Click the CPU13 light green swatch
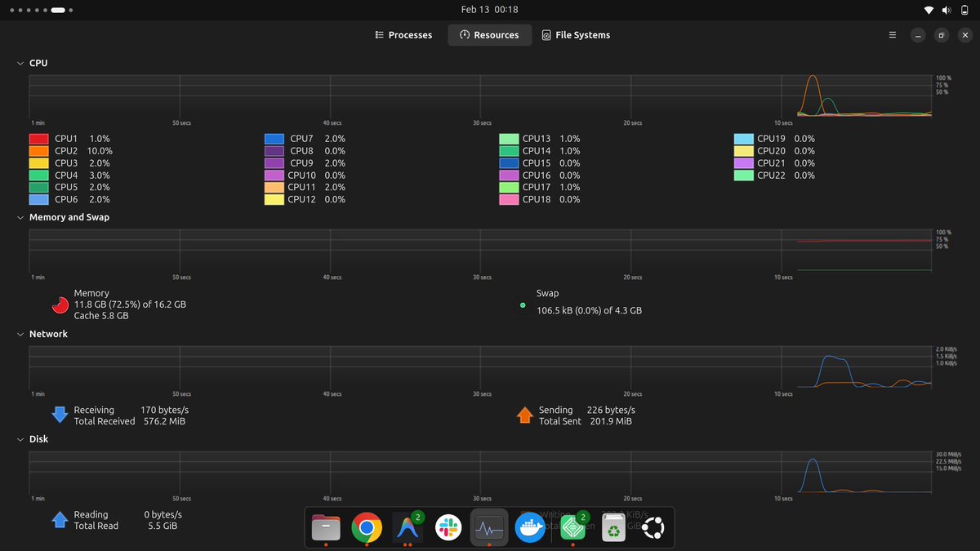980x551 pixels. (509, 139)
